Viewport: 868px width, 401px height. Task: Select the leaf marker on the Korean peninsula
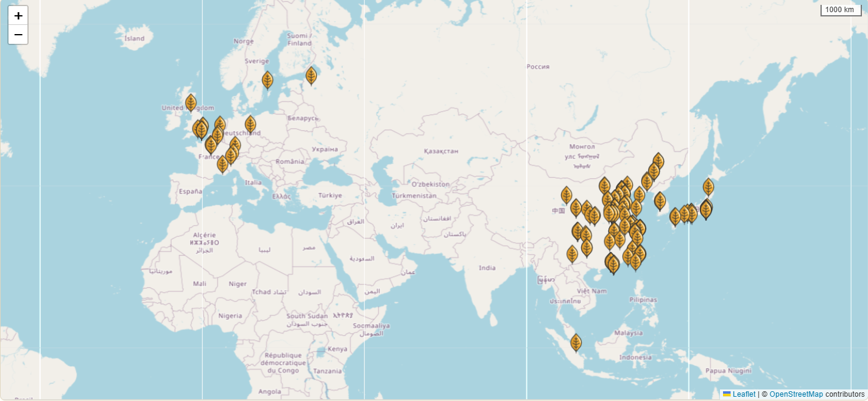click(x=660, y=201)
